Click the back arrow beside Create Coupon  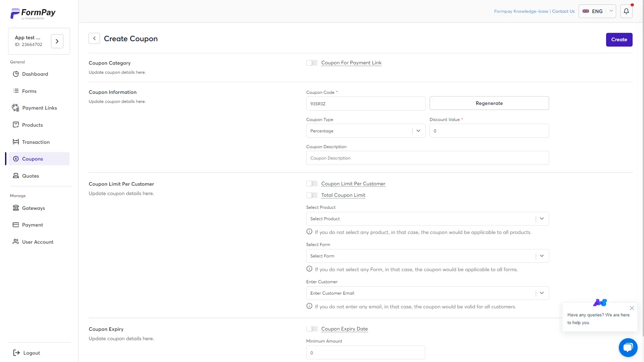tap(94, 39)
